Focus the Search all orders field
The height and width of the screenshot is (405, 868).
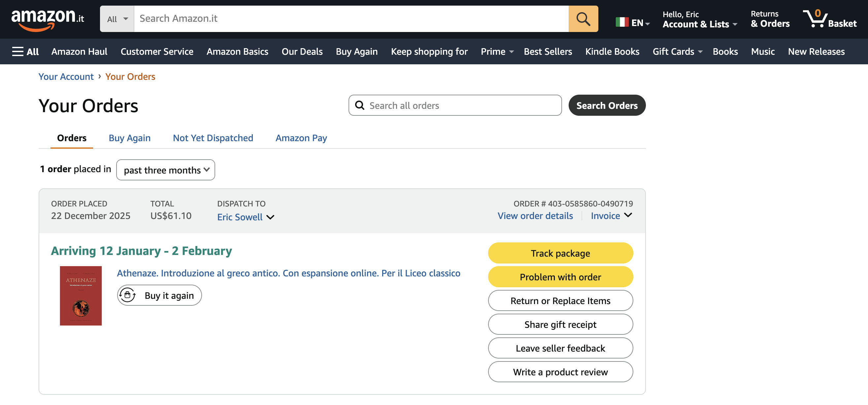[455, 106]
